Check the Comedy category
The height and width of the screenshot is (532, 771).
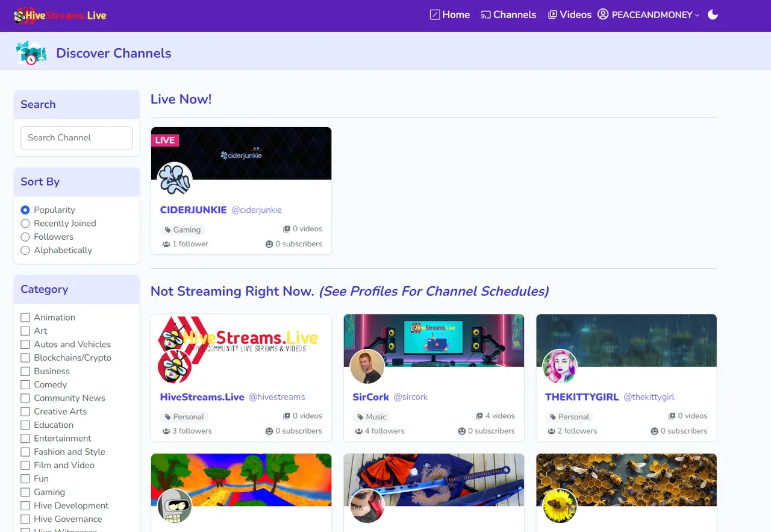click(x=25, y=384)
